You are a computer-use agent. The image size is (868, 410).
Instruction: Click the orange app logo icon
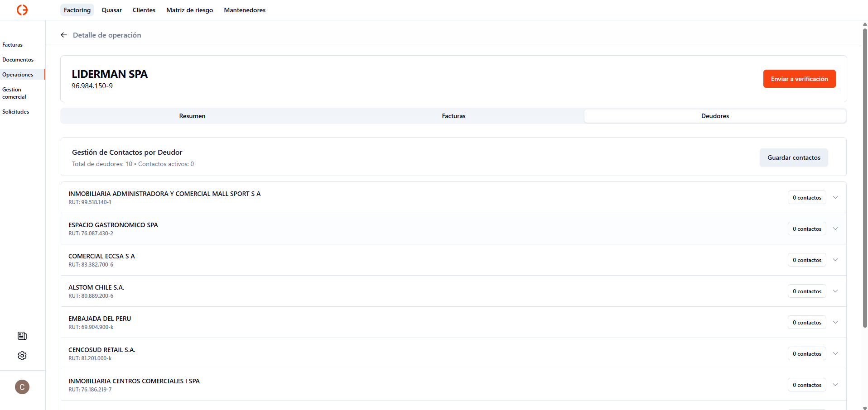point(22,10)
